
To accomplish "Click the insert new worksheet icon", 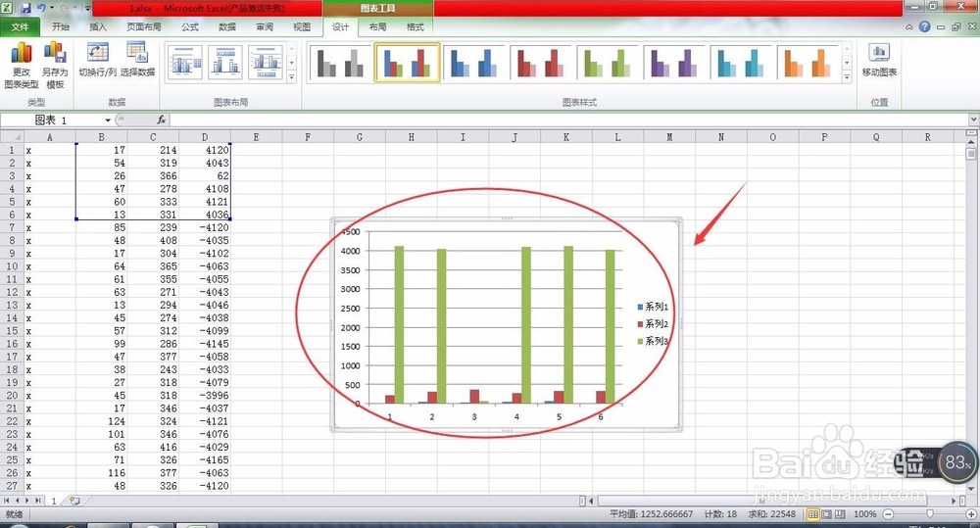I will pyautogui.click(x=74, y=501).
